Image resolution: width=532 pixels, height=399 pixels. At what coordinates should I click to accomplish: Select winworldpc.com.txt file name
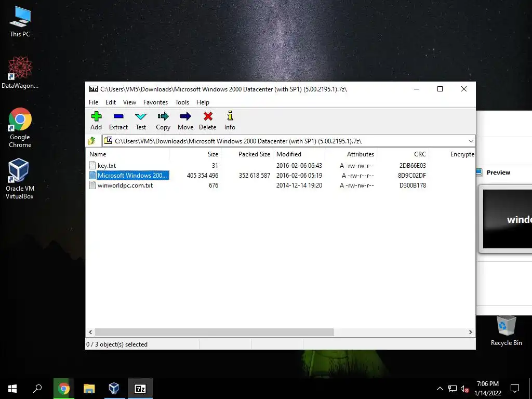click(125, 185)
